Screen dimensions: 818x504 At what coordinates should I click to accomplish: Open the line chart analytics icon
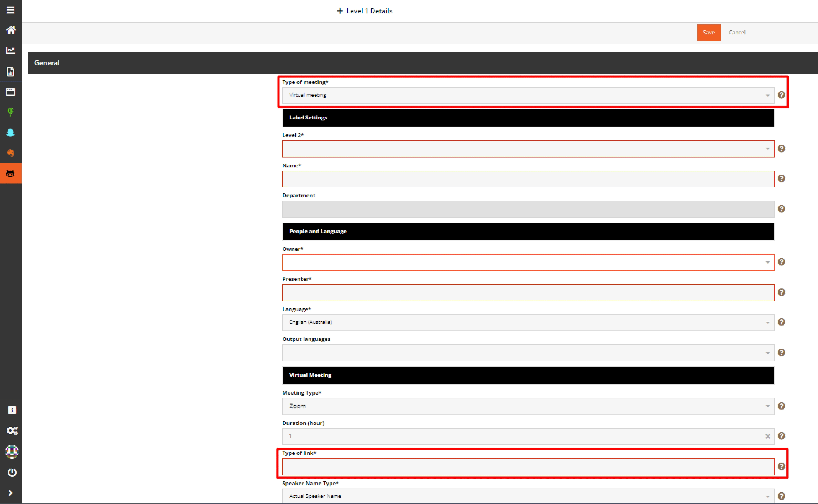coord(11,50)
